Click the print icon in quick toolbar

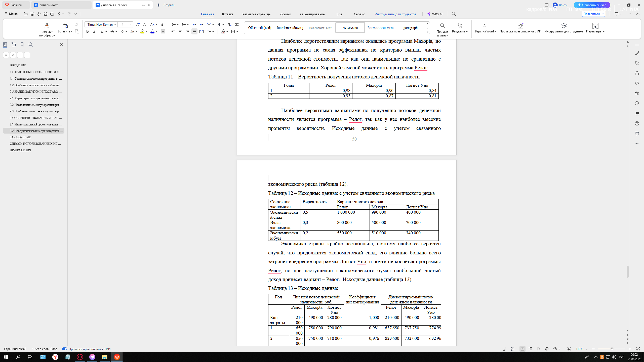pos(46,14)
